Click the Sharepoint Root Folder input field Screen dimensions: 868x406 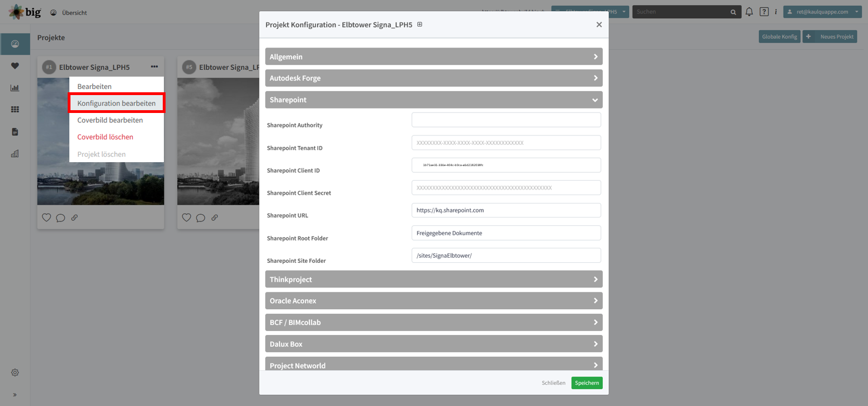pyautogui.click(x=506, y=233)
